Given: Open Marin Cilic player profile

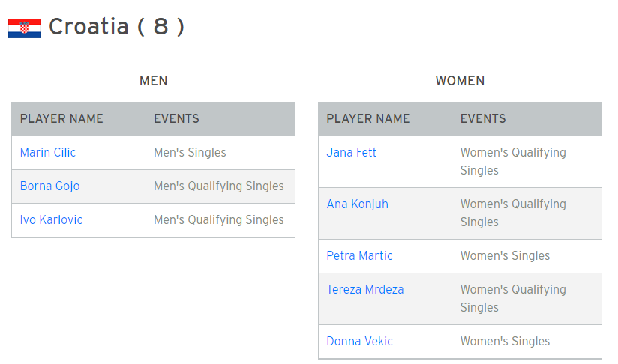Looking at the screenshot, I should (x=48, y=152).
